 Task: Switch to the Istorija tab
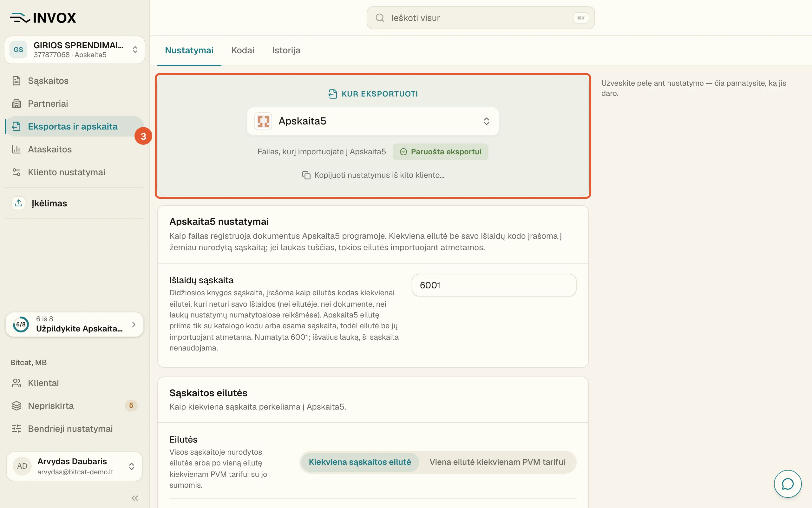tap(286, 50)
